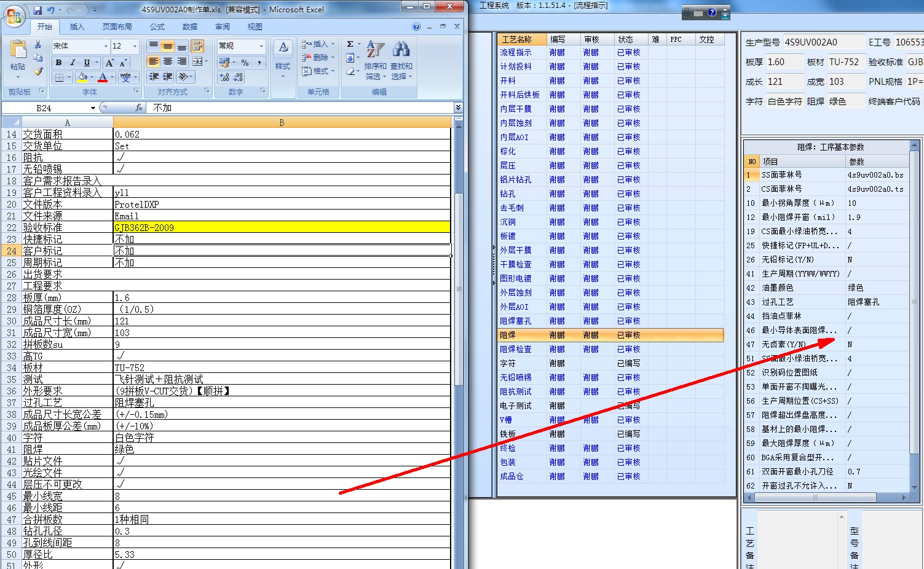Select the Format Painter brush
Viewport: 924px width, 569px height.
point(38,71)
